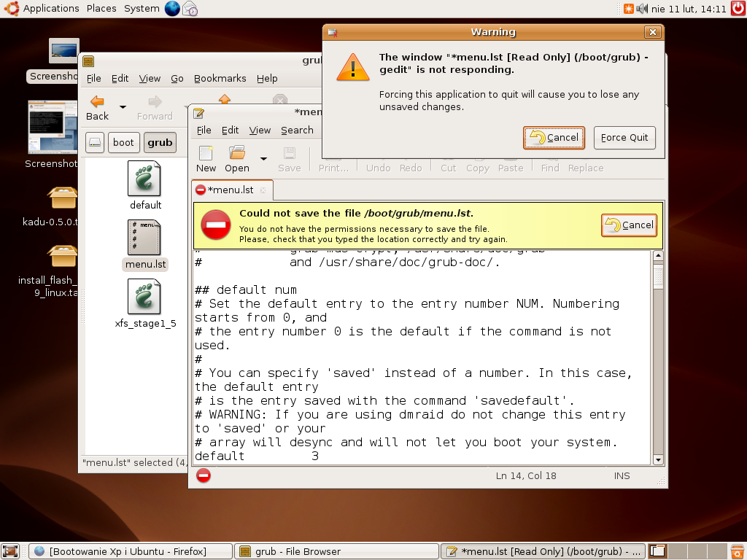Click Find in gedit toolbar
The image size is (747, 560).
[550, 168]
